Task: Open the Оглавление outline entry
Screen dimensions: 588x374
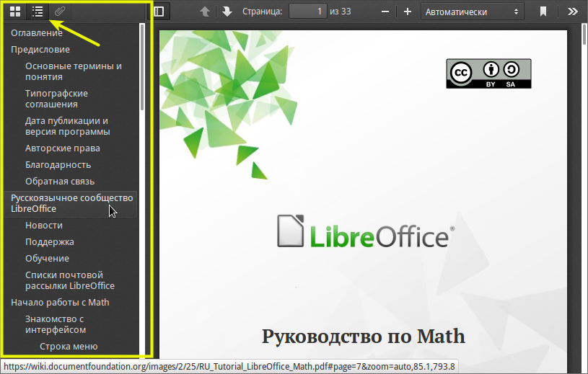Action: pyautogui.click(x=37, y=33)
